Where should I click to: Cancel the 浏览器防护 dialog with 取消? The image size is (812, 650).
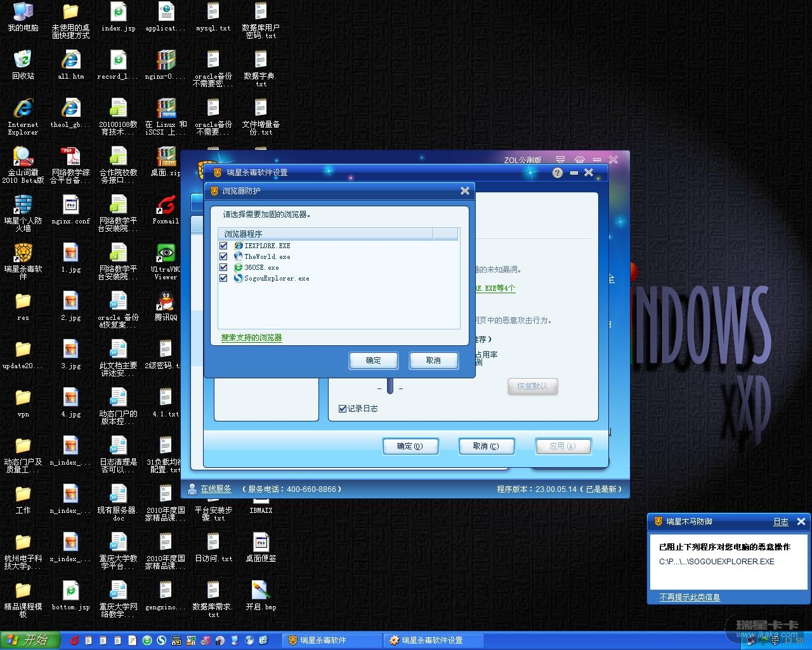tap(433, 361)
